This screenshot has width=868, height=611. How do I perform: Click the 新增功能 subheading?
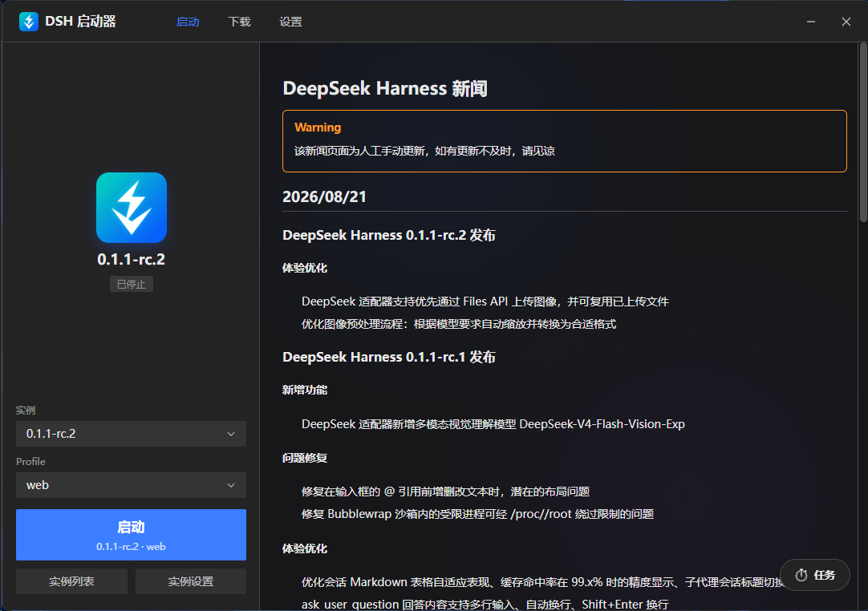point(305,390)
